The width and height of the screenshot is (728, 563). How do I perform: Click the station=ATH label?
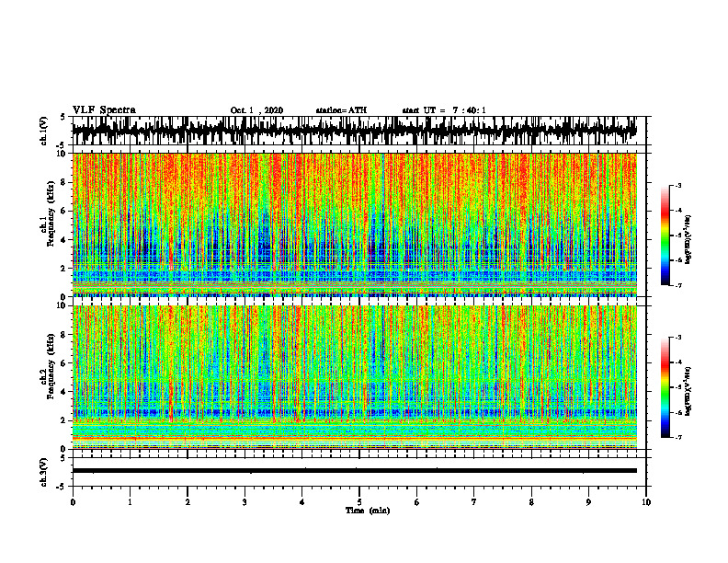pyautogui.click(x=341, y=110)
